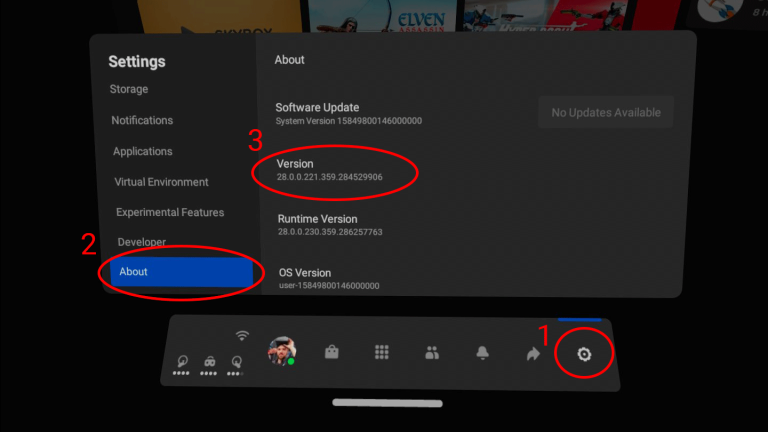Open the People social icon
Viewport: 768px width, 432px height.
[432, 353]
